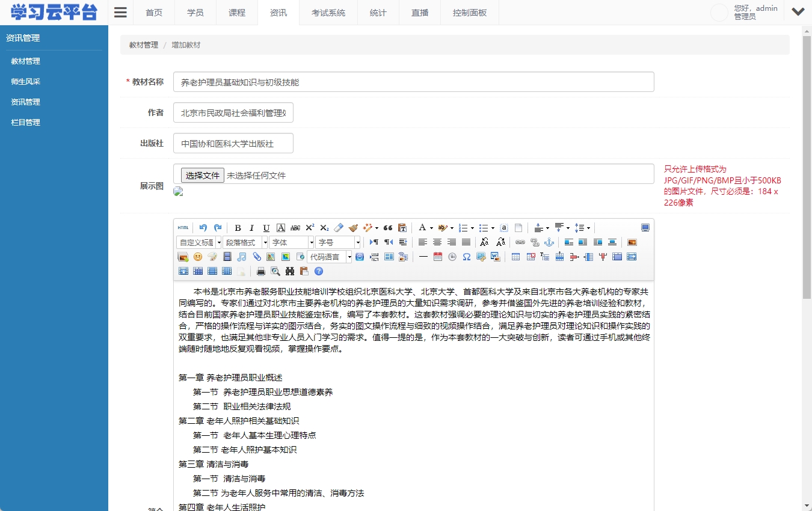The image size is (812, 511).
Task: Insert an anchor link in the editor
Action: [548, 242]
